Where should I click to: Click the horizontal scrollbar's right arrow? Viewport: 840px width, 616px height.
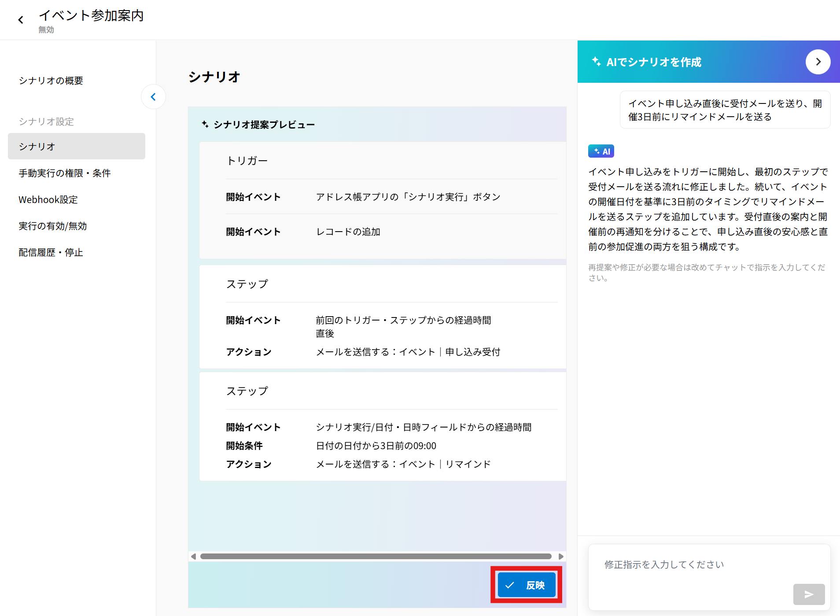561,557
